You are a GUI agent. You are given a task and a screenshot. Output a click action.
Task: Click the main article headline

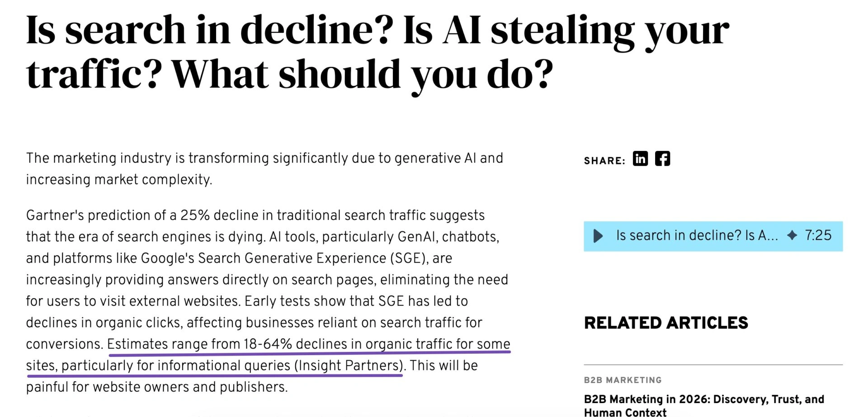coord(377,52)
